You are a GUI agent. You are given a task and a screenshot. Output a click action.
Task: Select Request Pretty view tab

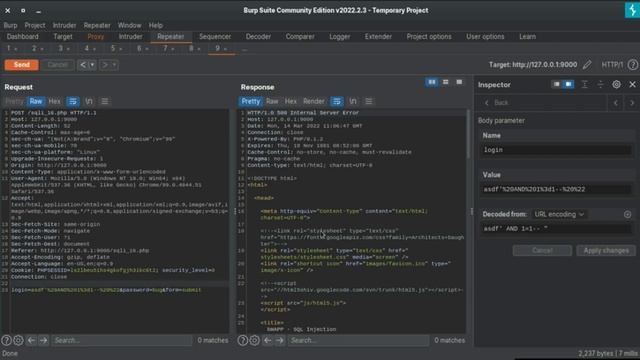click(x=14, y=101)
